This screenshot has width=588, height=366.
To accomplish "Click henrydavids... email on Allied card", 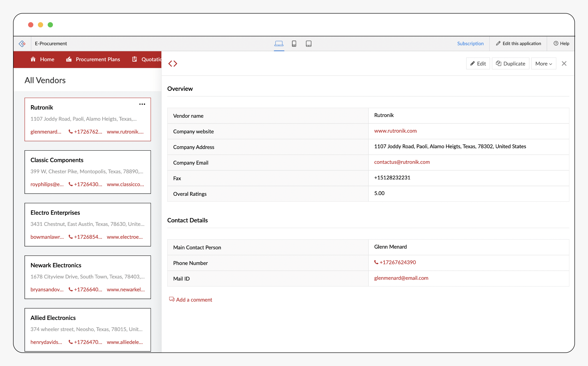I will (x=46, y=342).
